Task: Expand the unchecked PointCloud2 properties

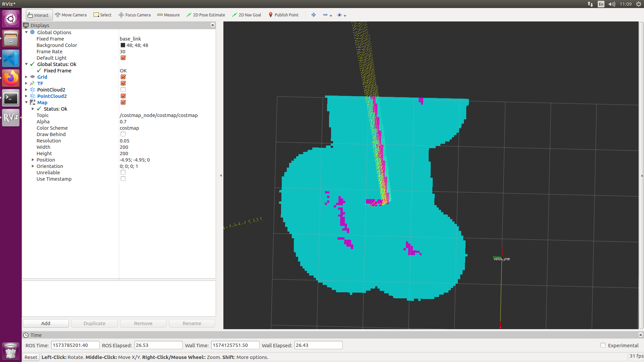Action: coord(26,89)
